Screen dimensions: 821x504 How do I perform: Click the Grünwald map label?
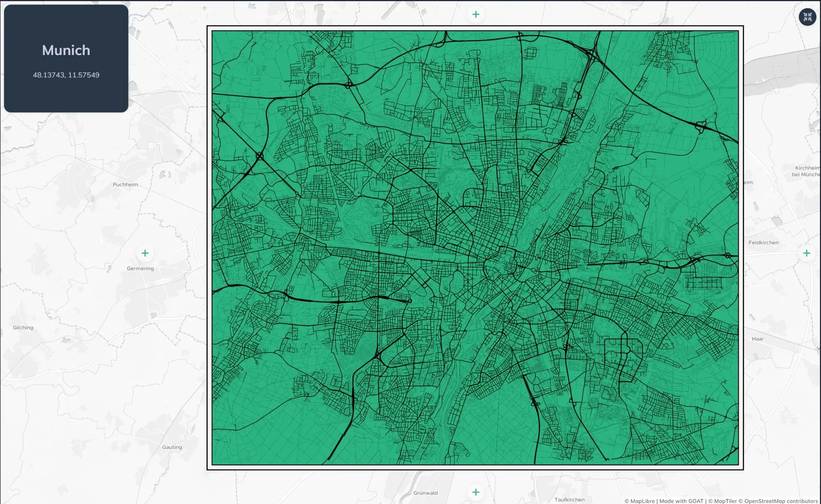(425, 493)
